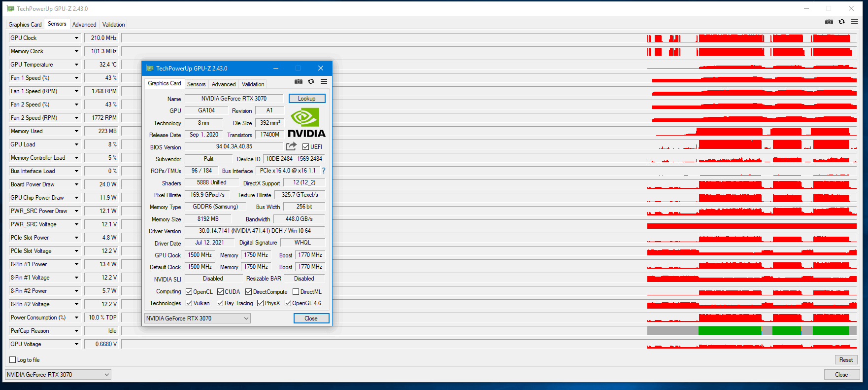Screen dimensions: 868x390
Task: Open the hamburger menu in the front GPU-Z dialog
Action: click(x=324, y=81)
